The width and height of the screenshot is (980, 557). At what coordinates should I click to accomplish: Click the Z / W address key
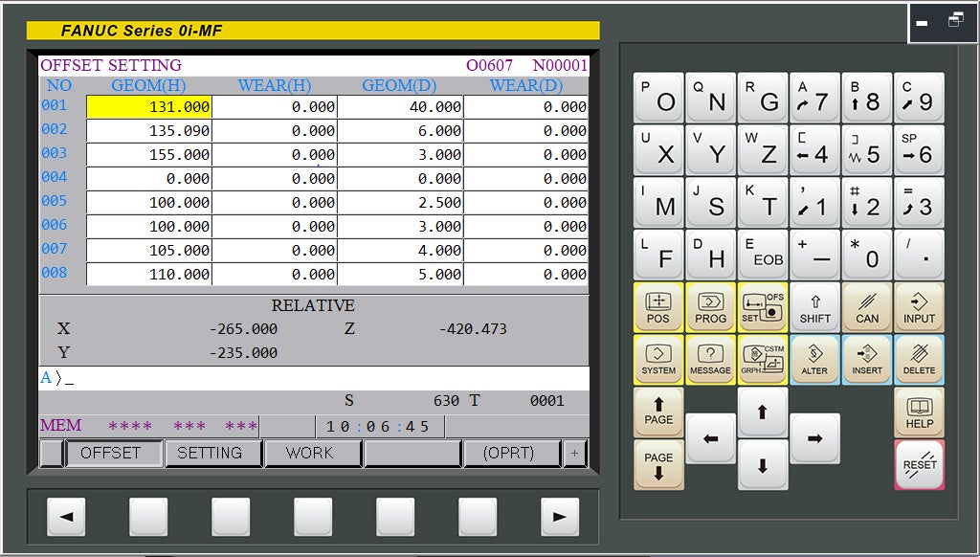pyautogui.click(x=763, y=150)
